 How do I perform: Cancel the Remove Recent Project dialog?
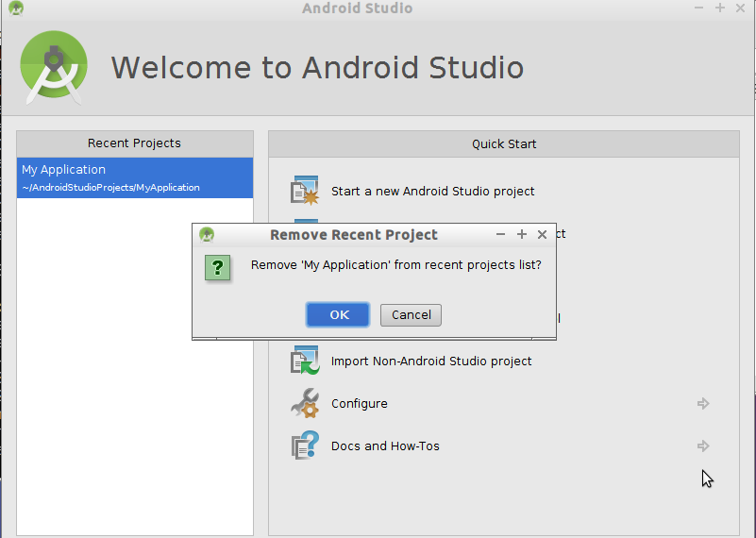tap(411, 315)
